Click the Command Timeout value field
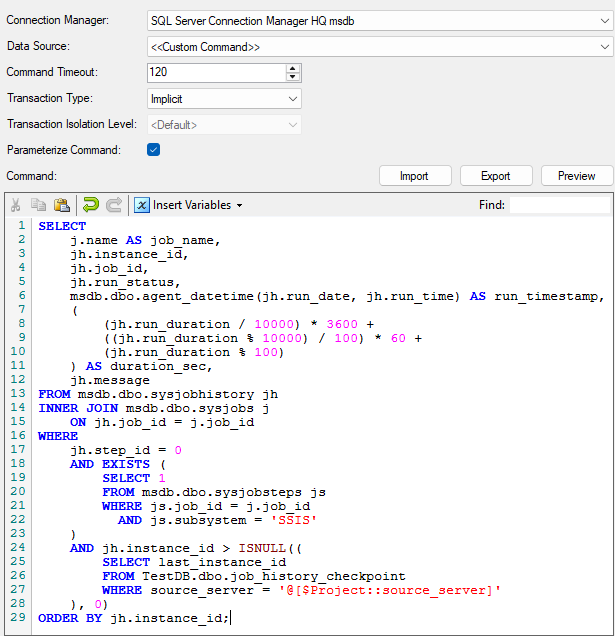Viewport: 615px width, 636px height. (217, 73)
